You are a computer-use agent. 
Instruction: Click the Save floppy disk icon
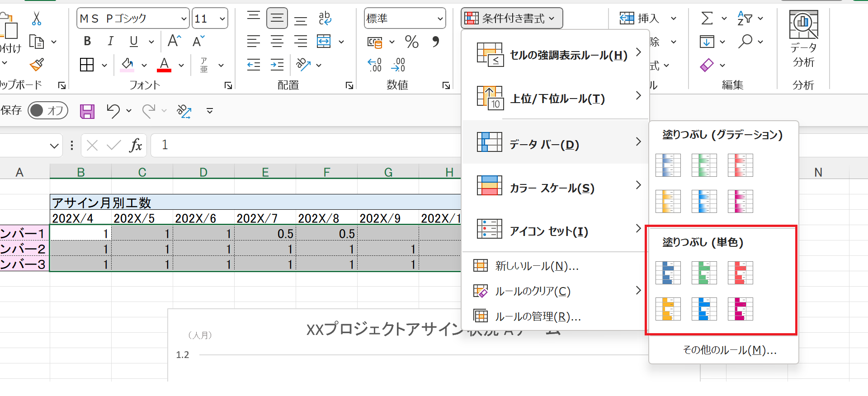click(x=87, y=111)
